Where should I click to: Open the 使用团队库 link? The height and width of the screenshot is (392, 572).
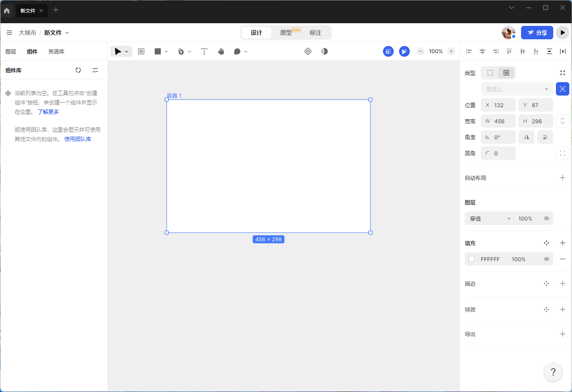pyautogui.click(x=78, y=139)
